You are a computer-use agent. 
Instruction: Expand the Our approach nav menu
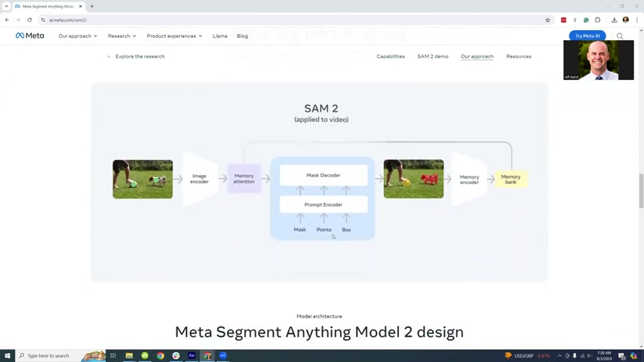(x=78, y=36)
